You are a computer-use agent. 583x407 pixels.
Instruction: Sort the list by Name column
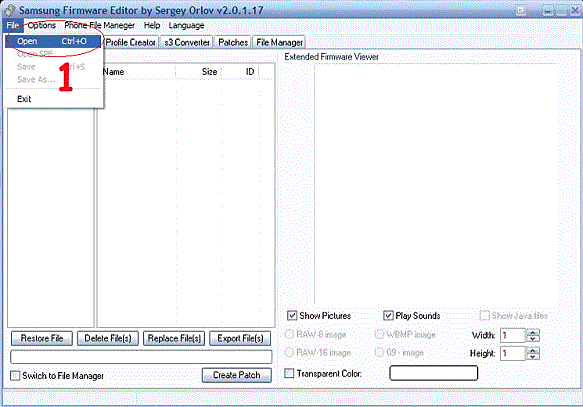[x=137, y=72]
